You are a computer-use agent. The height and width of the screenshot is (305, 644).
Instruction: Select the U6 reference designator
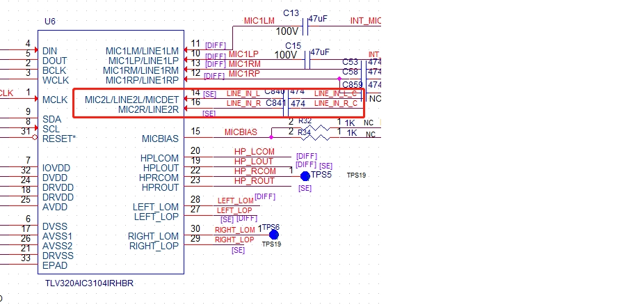click(x=49, y=22)
